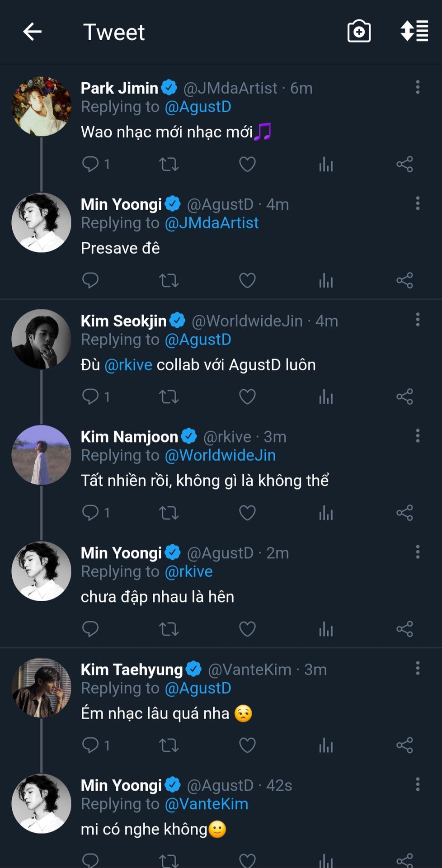Reply to Park Jimin's tweet
The height and width of the screenshot is (868, 442).
coord(90,164)
